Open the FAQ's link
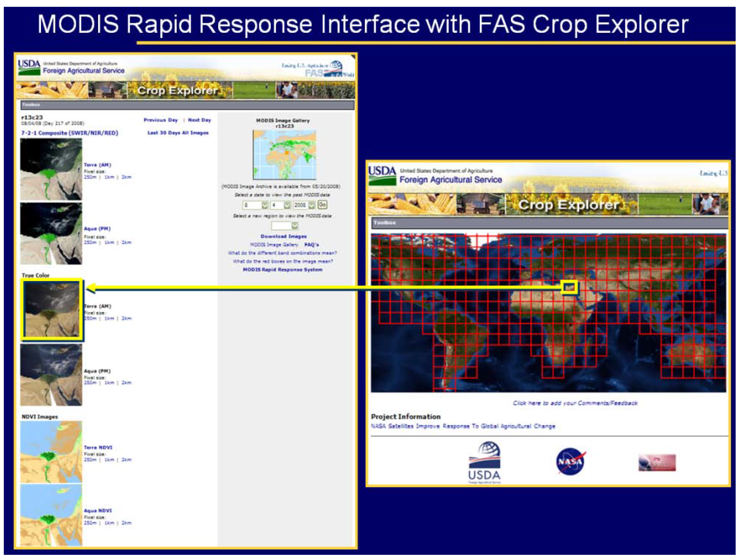Screen dimensions: 740x560 (311, 245)
